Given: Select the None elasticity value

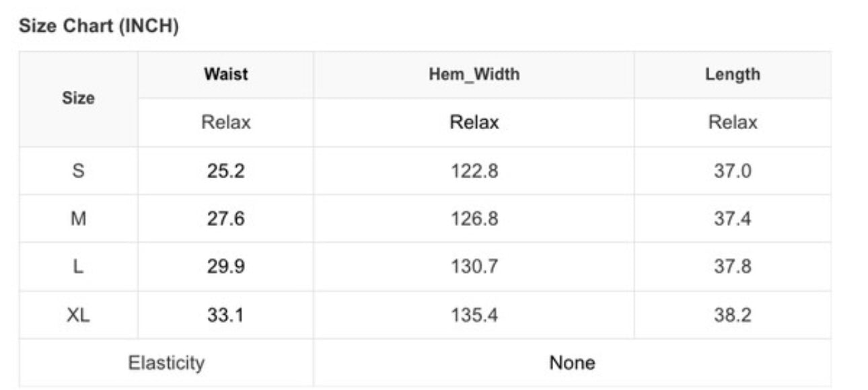Looking at the screenshot, I should (572, 363).
